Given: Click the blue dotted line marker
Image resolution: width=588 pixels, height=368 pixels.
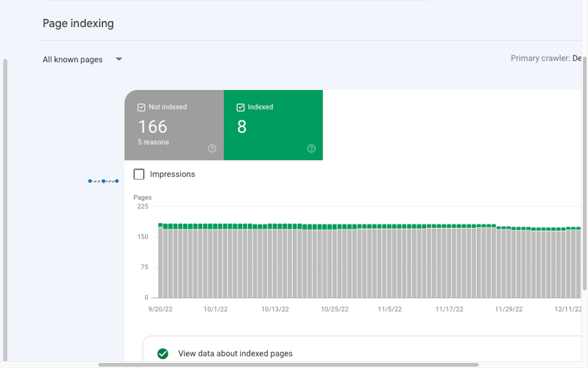Looking at the screenshot, I should (x=103, y=181).
